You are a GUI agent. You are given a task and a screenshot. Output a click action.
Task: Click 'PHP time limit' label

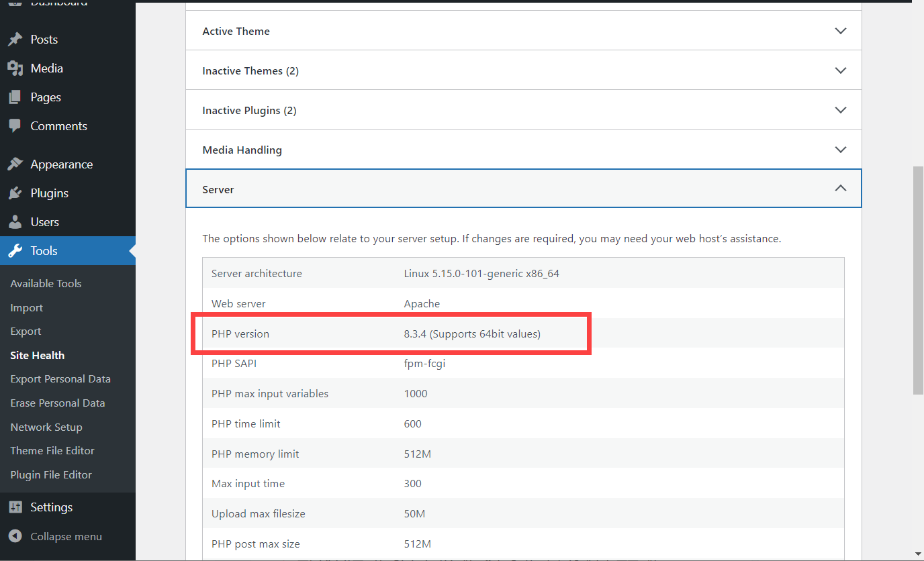click(246, 424)
